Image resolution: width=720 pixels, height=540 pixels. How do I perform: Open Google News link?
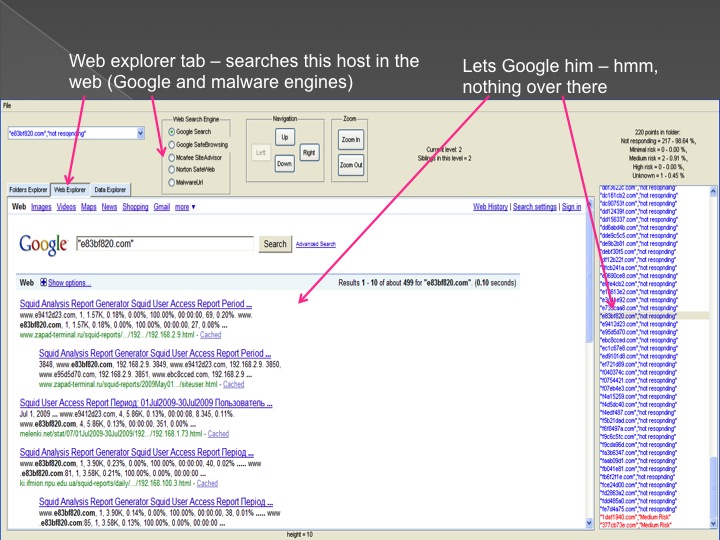[109, 207]
